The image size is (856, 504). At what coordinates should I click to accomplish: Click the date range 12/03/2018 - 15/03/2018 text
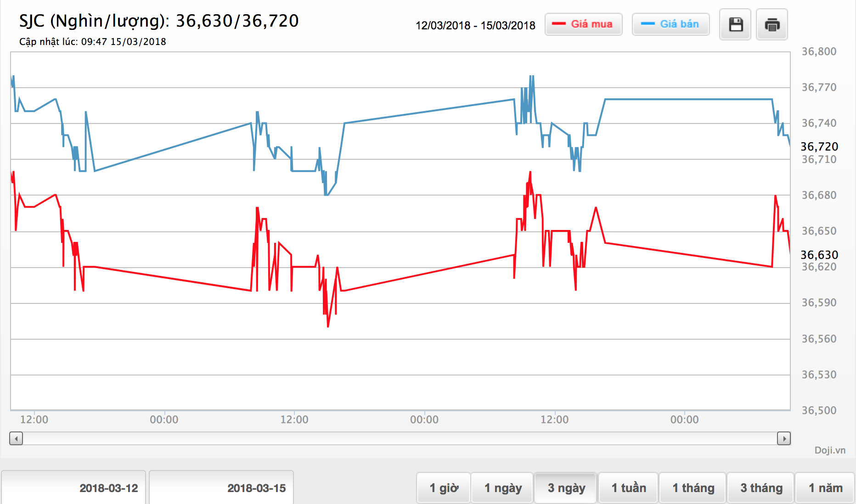475,25
